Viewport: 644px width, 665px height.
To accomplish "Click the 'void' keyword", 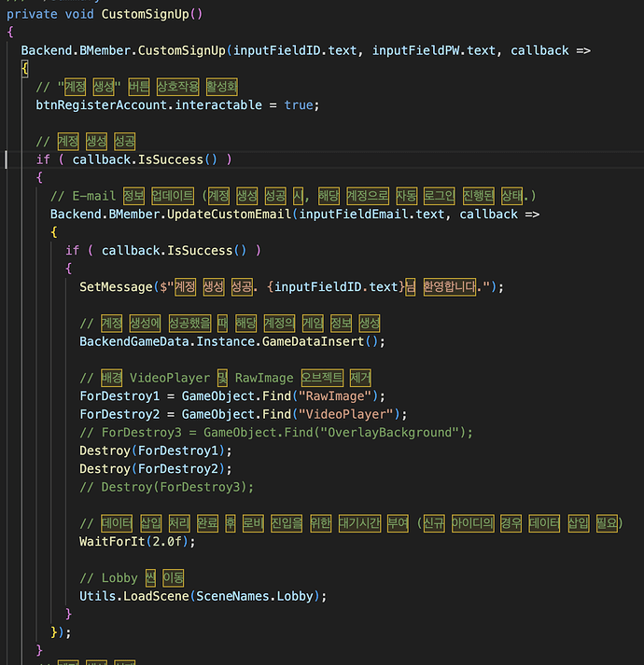I will point(79,14).
